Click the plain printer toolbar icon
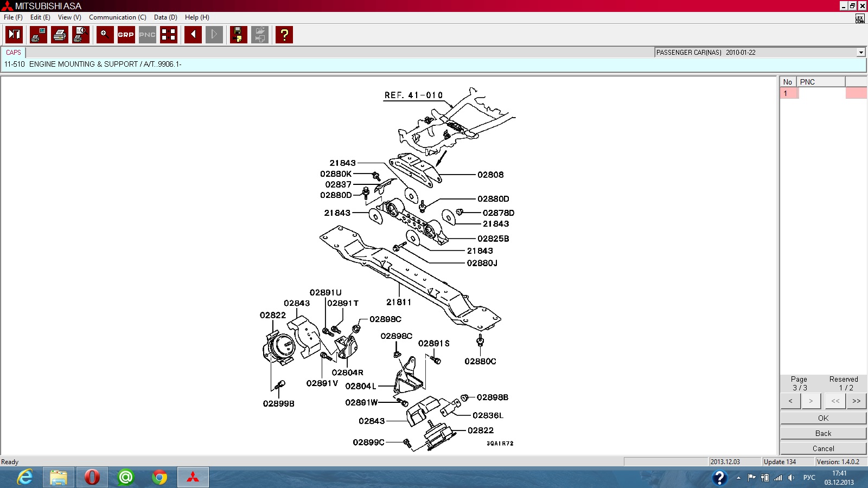The image size is (868, 488). 59,35
